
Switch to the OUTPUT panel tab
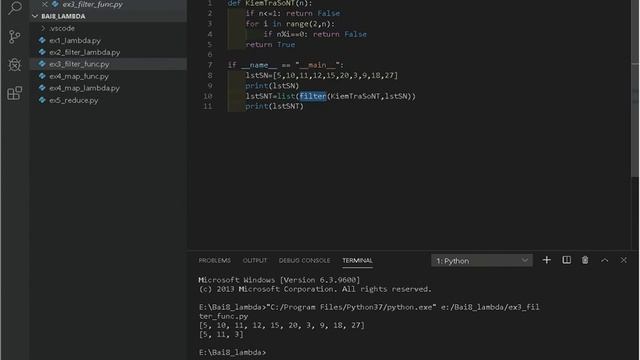click(255, 260)
